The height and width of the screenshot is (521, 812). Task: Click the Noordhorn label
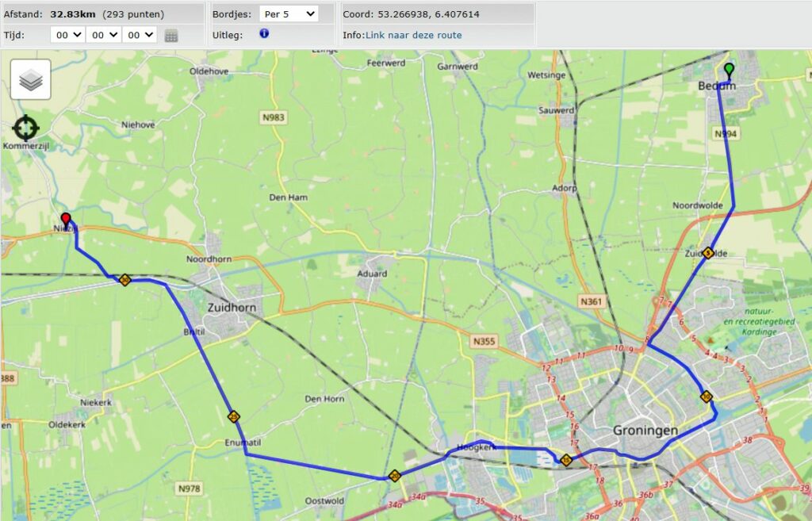[209, 259]
